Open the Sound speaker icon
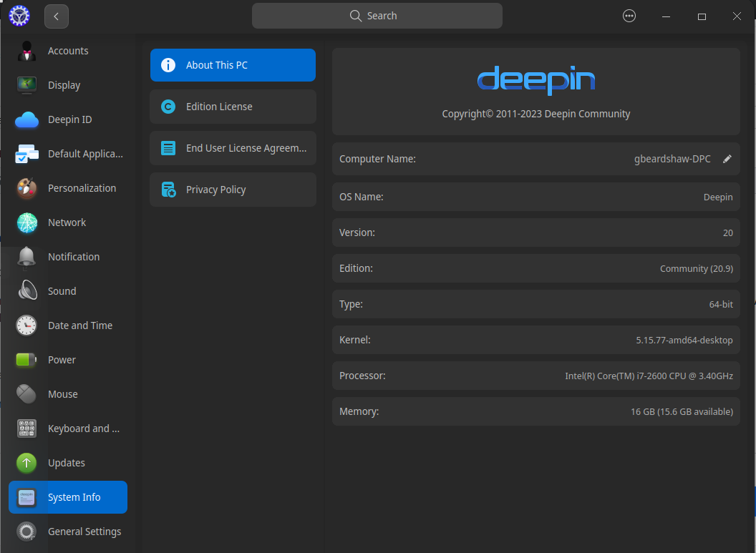This screenshot has width=756, height=553. (x=27, y=291)
